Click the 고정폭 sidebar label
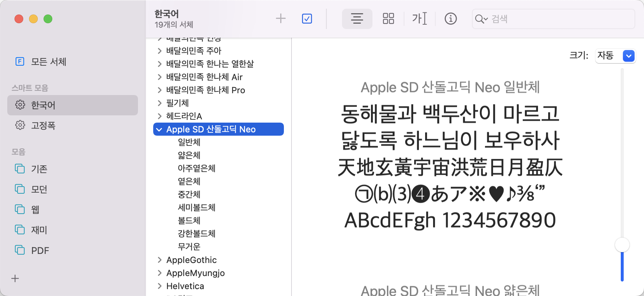Image resolution: width=644 pixels, height=296 pixels. (43, 126)
